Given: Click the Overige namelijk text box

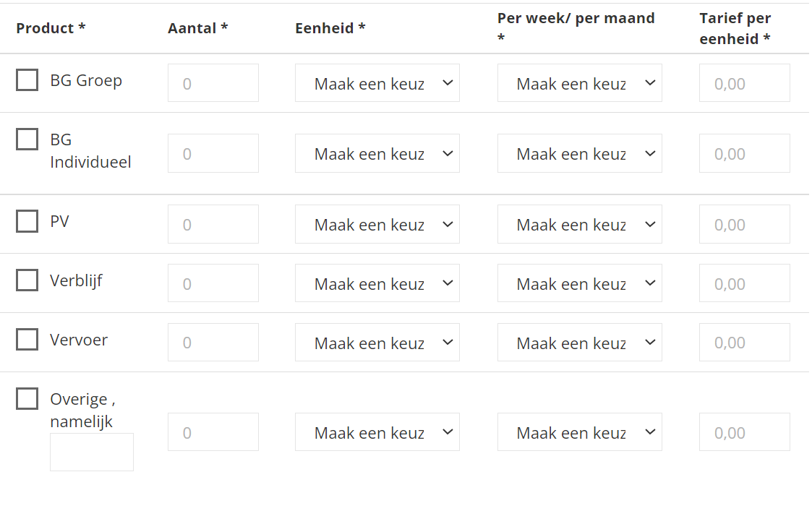Looking at the screenshot, I should (91, 452).
